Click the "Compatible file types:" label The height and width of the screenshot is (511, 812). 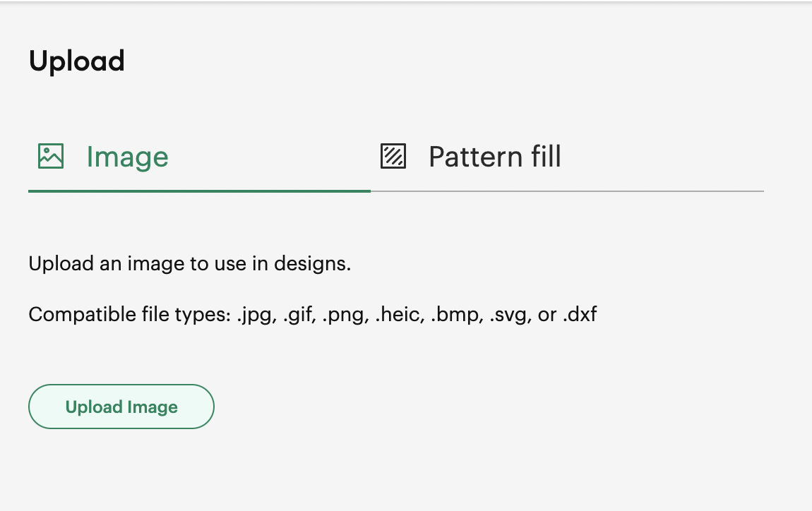click(130, 314)
